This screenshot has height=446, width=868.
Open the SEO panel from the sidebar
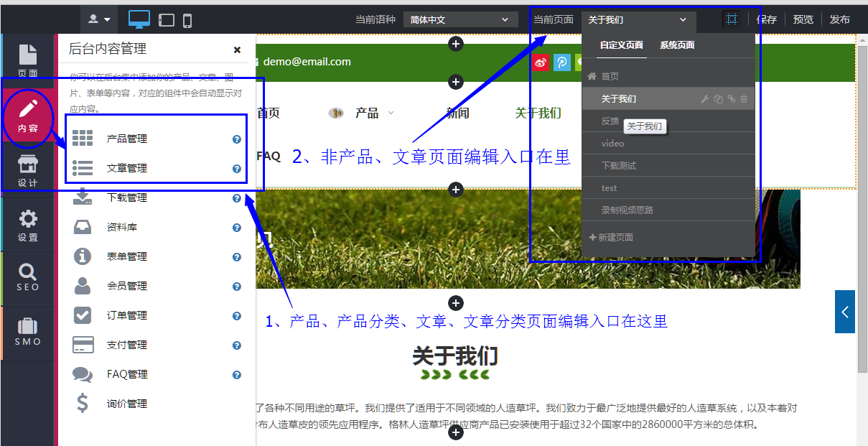(28, 278)
